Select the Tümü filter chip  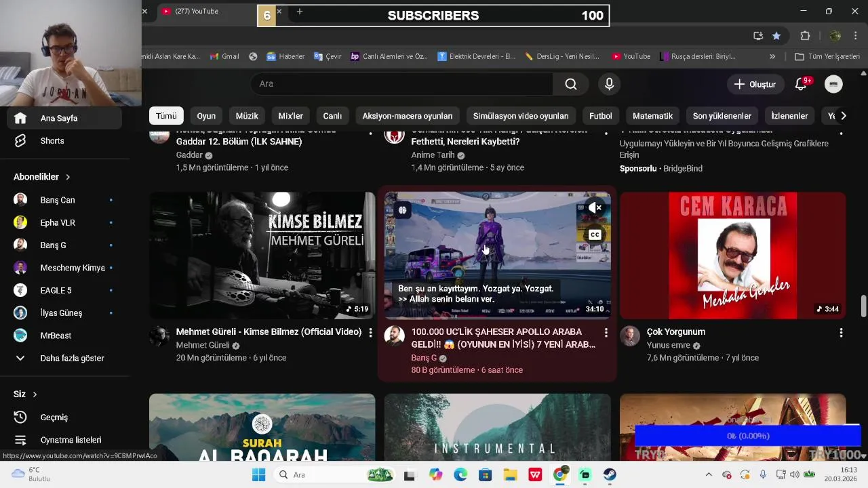coord(166,116)
